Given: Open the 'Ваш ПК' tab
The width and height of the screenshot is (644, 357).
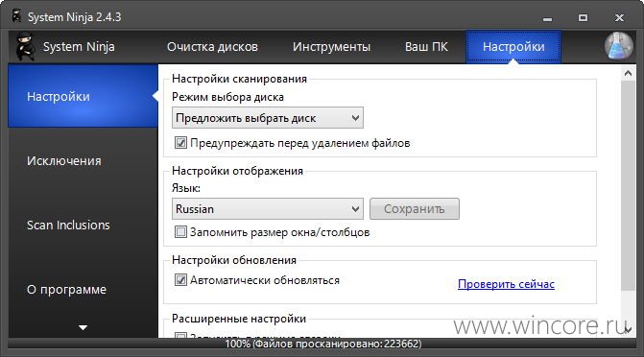Looking at the screenshot, I should click(426, 47).
